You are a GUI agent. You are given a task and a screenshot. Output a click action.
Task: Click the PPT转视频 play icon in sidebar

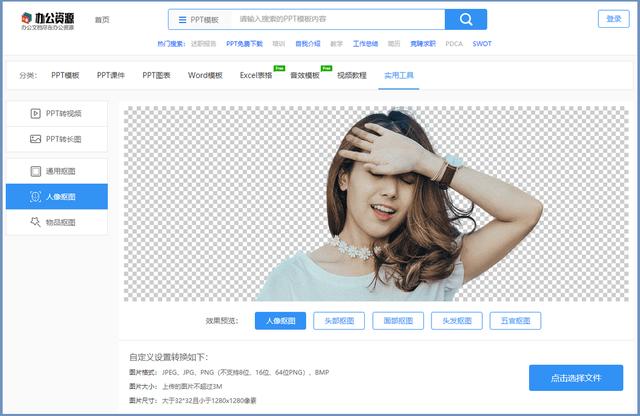tap(36, 113)
